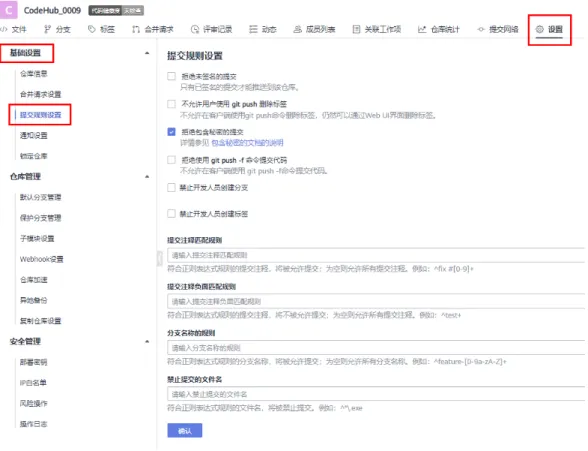Image resolution: width=588 pixels, height=451 pixels.
Task: Open Webhook设置 in the sidebar
Action: pos(42,259)
